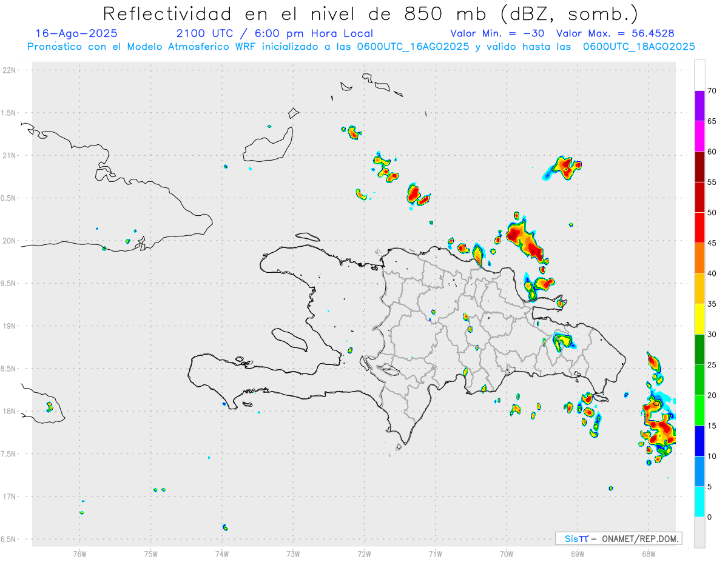Click the '19N' latitude axis label
728x562 pixels.
point(10,326)
